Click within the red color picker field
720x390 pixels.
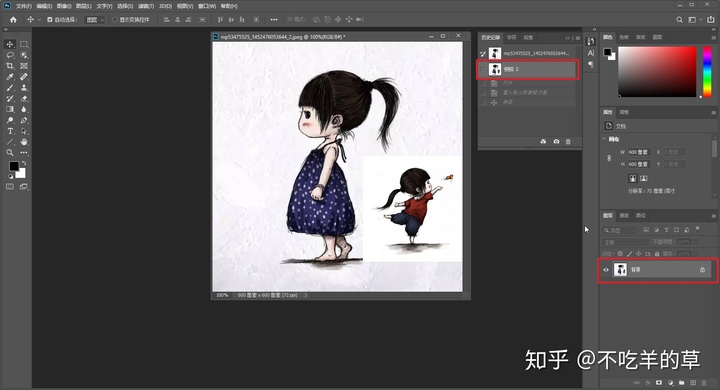657,71
